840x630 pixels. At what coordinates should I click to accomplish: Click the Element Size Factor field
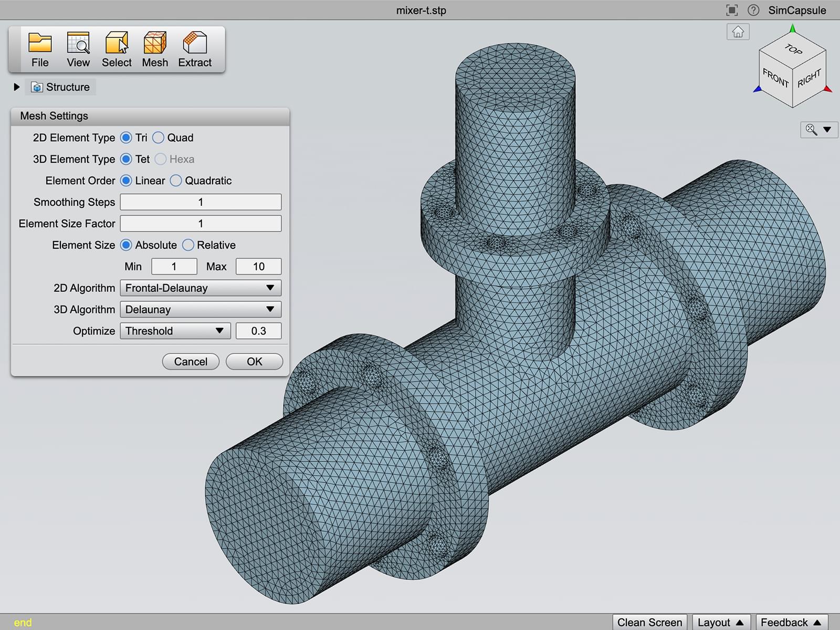201,224
